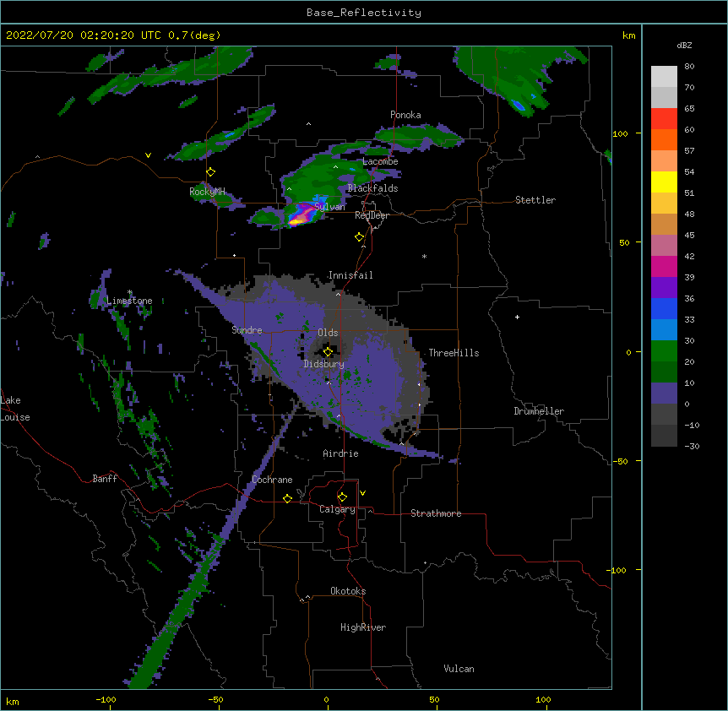Click the ThreeHills city label
The image size is (728, 711).
pyautogui.click(x=454, y=353)
